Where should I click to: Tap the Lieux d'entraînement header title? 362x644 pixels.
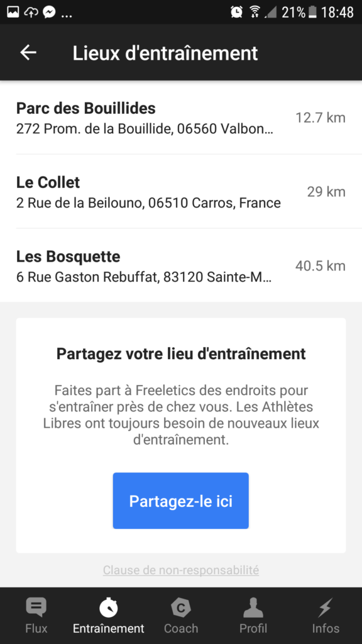coord(165,53)
